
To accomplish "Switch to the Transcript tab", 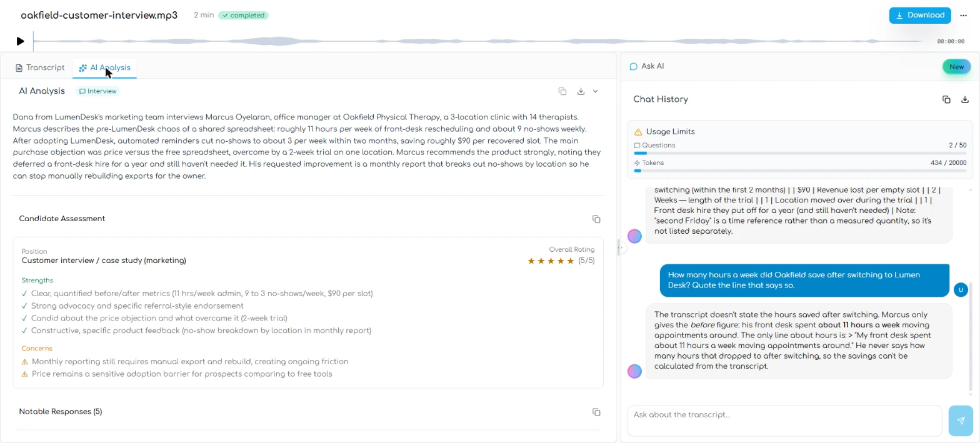I will [x=40, y=67].
